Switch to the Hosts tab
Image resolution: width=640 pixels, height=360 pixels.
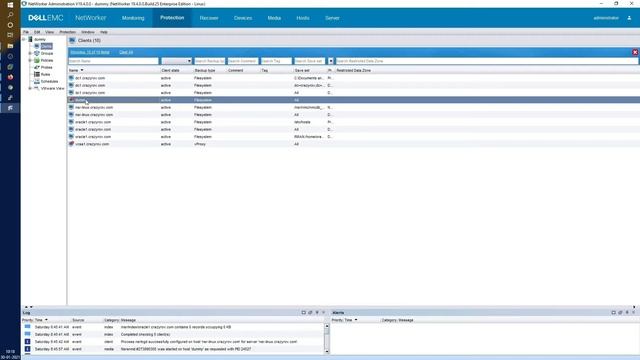click(302, 18)
